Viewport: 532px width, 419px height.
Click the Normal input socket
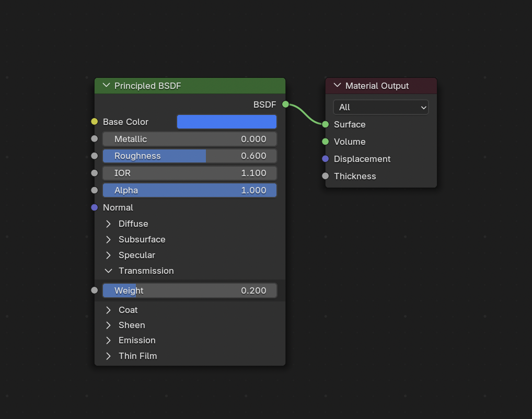click(95, 207)
